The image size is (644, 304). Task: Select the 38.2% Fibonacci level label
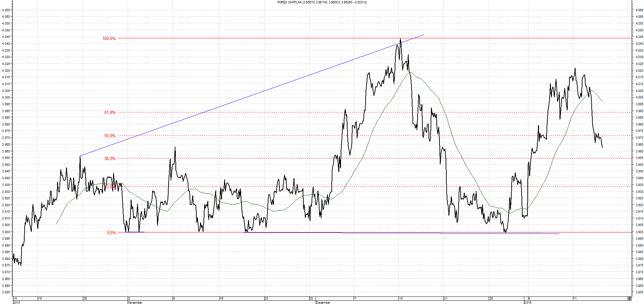pos(110,159)
